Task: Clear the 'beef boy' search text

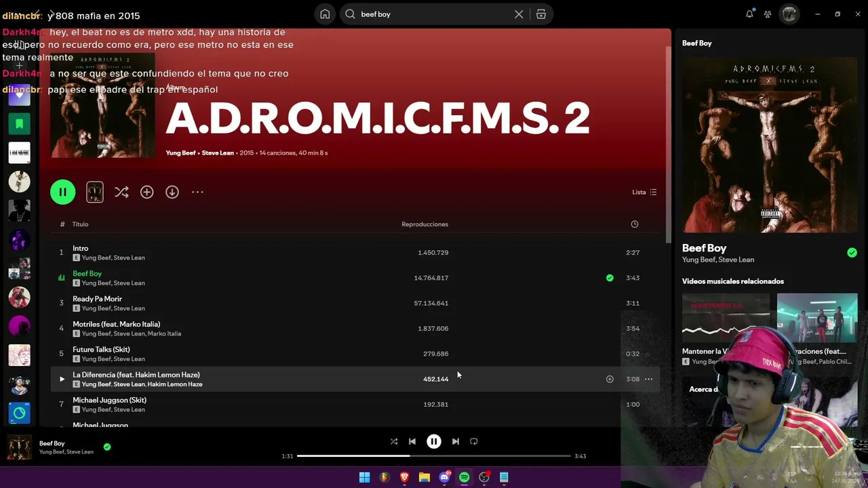Action: 519,14
